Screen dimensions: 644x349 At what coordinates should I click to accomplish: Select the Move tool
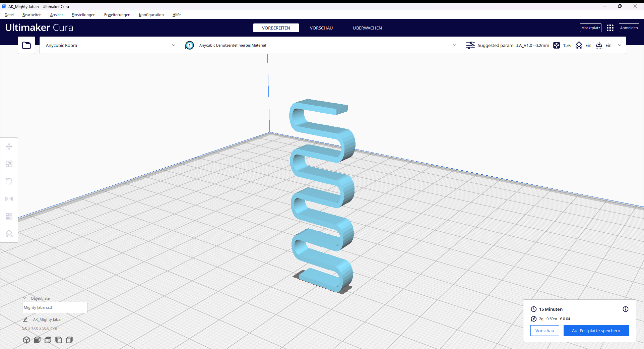[x=9, y=147]
